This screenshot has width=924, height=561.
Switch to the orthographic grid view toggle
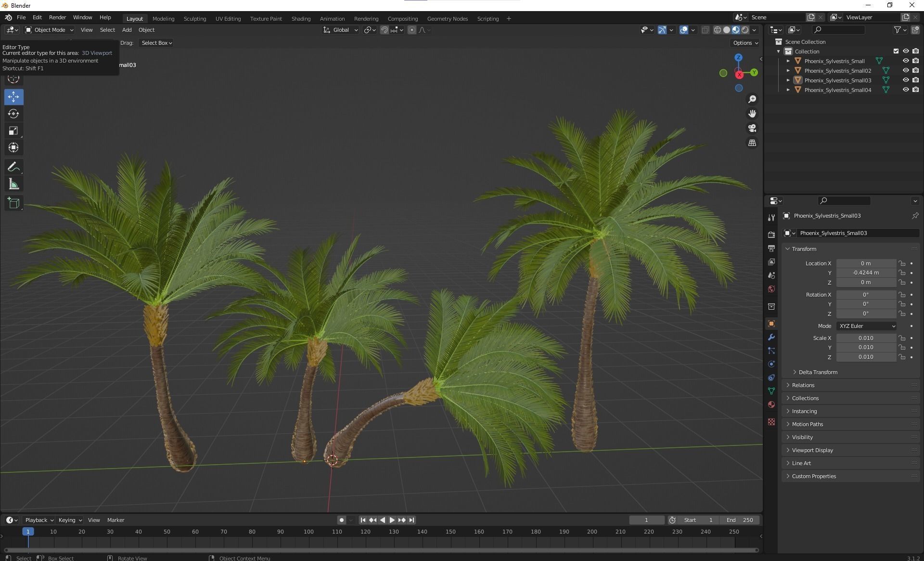click(752, 143)
